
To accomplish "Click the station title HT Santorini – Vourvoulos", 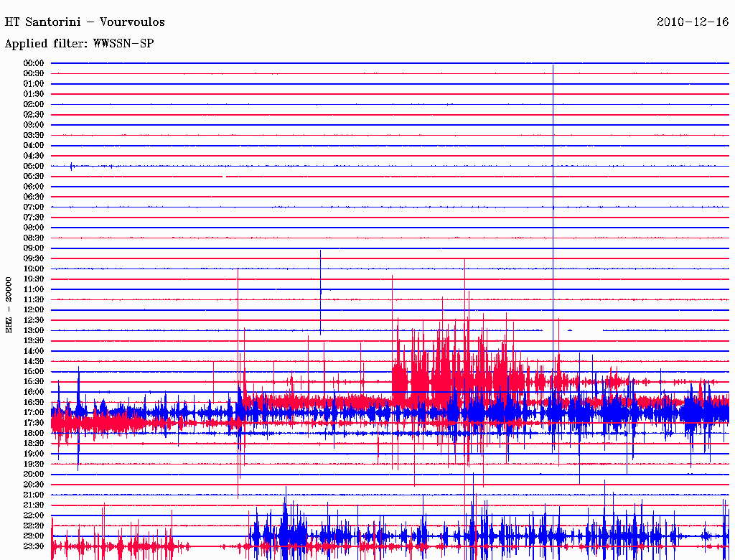I will [x=85, y=22].
